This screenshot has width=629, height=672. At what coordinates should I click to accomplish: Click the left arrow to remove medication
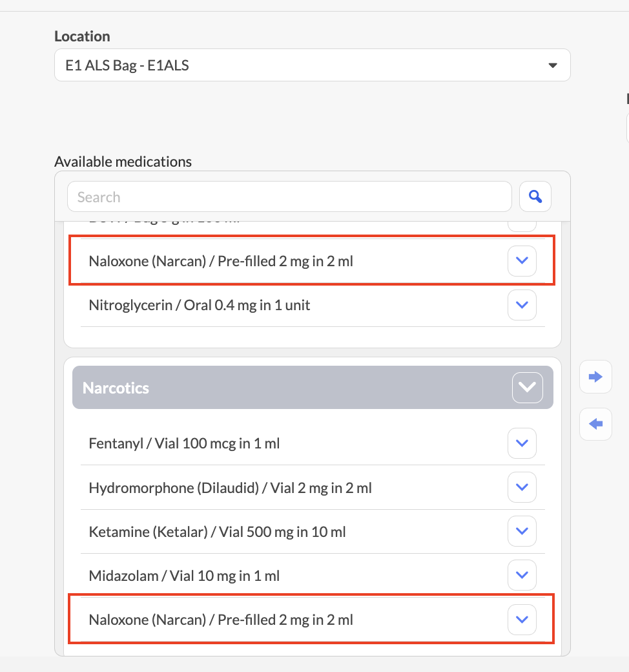coord(595,424)
